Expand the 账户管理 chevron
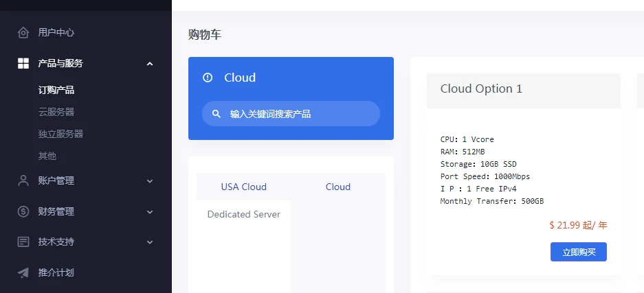The width and height of the screenshot is (644, 293). (x=150, y=181)
